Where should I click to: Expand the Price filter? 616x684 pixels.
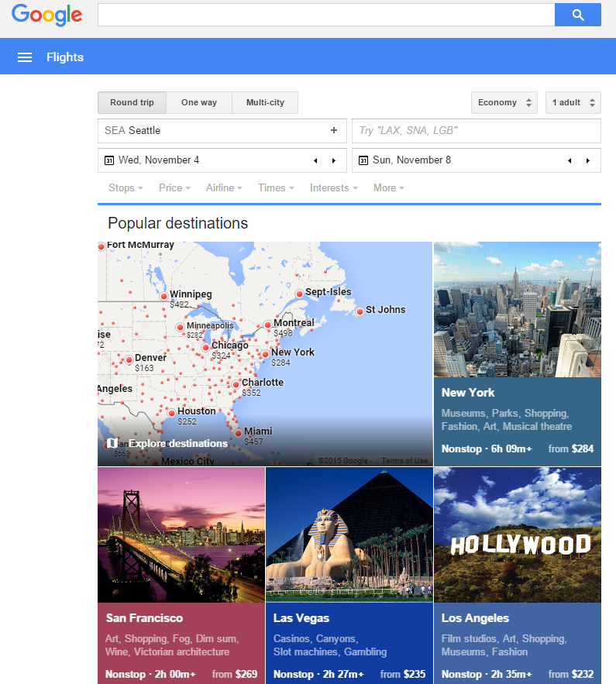pyautogui.click(x=174, y=188)
